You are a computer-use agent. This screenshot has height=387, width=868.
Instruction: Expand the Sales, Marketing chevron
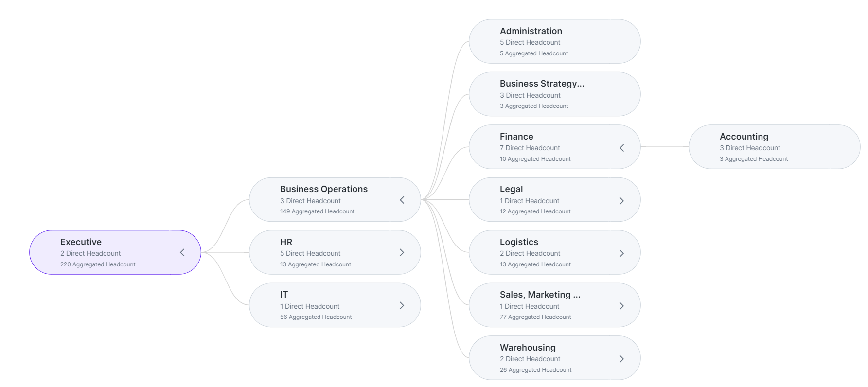tap(622, 306)
